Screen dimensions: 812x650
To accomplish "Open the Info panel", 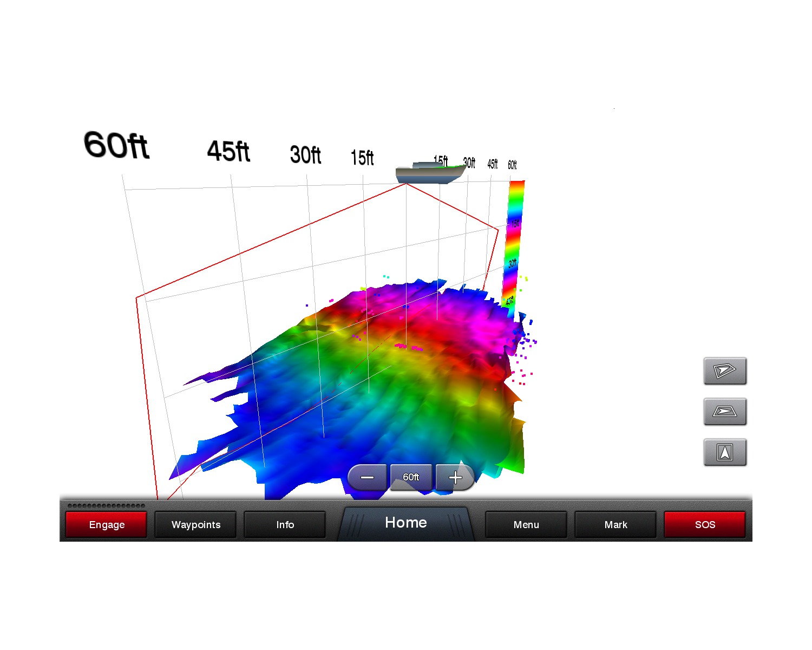I will [285, 524].
